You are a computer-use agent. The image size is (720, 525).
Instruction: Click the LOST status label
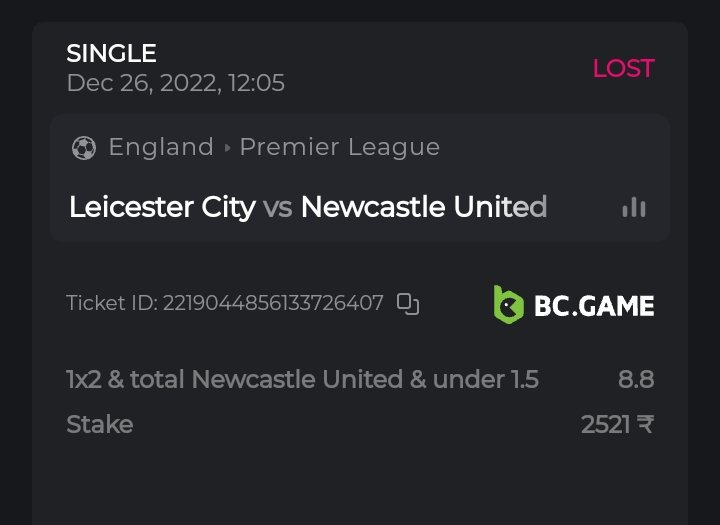point(623,68)
